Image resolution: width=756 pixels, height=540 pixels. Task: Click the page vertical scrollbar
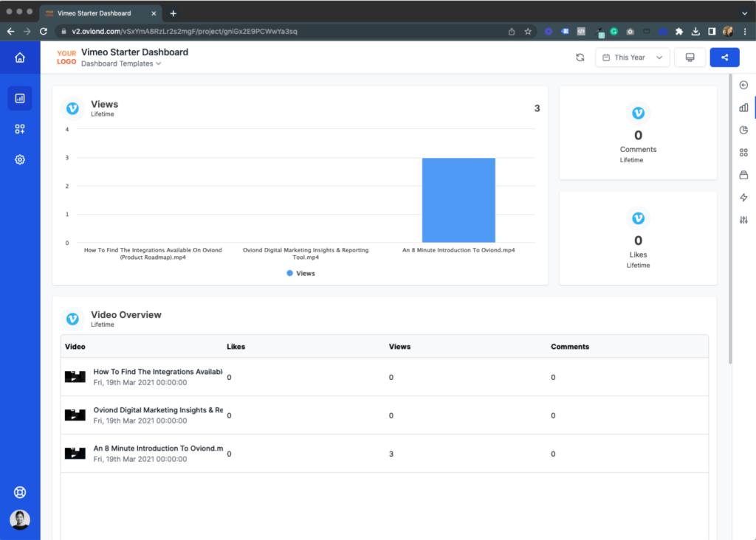730,219
